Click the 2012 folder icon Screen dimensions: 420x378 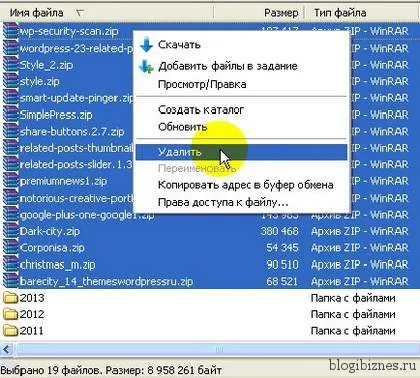point(11,314)
